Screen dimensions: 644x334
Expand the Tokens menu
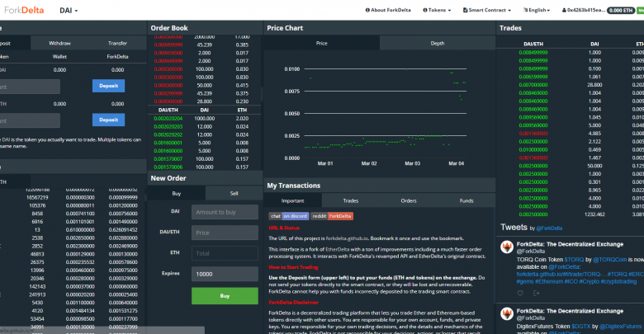437,10
